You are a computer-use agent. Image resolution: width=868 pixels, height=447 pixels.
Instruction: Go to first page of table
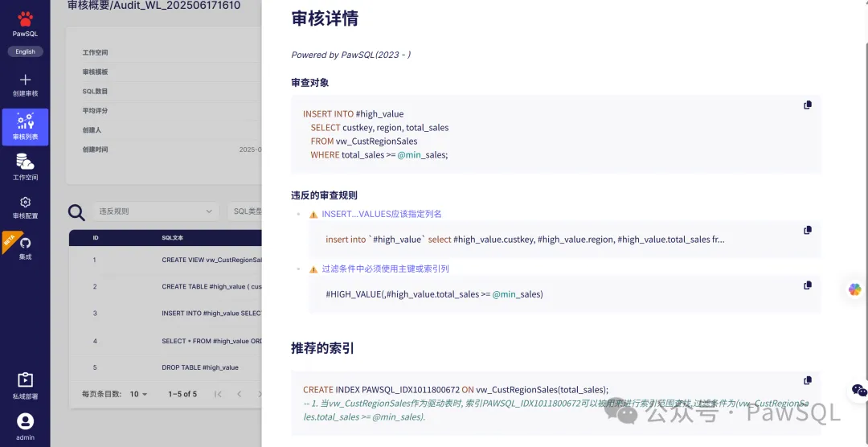coord(218,395)
